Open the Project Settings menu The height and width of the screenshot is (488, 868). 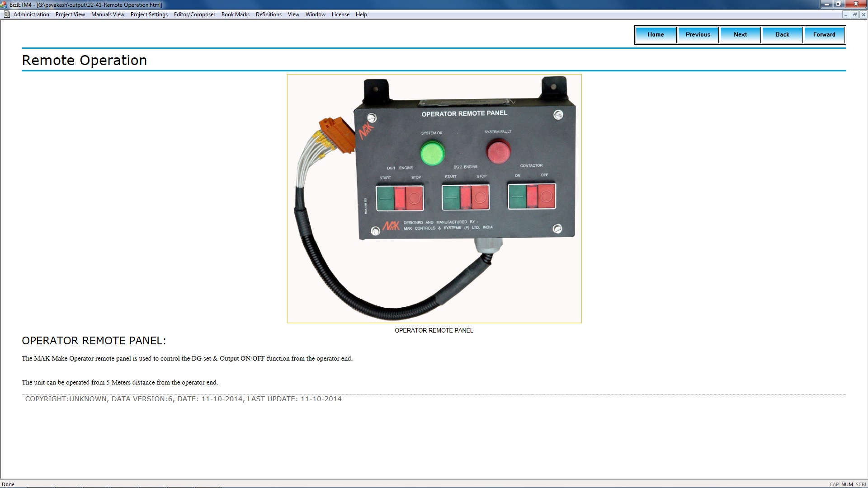(149, 14)
